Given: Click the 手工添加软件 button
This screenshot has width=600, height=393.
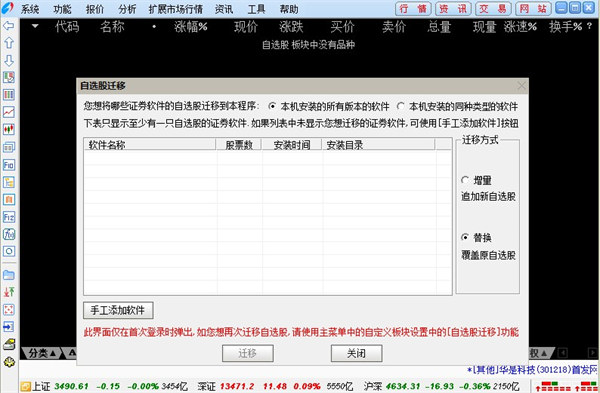Looking at the screenshot, I should pyautogui.click(x=118, y=310).
